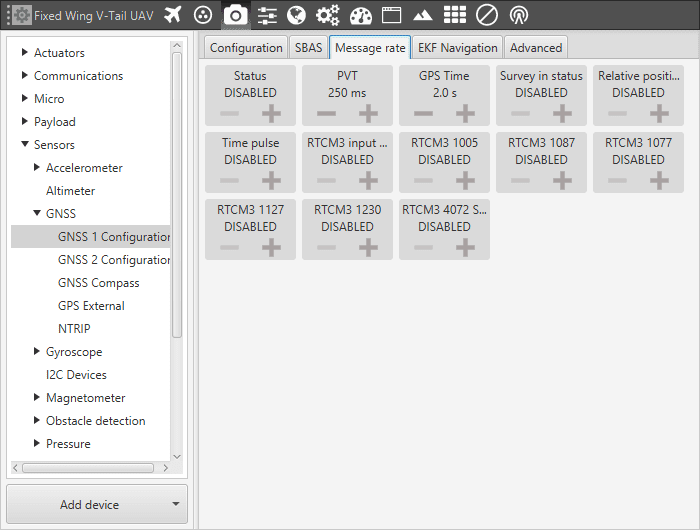Increase the PVT message rate with plus
The height and width of the screenshot is (530, 700).
tap(368, 113)
